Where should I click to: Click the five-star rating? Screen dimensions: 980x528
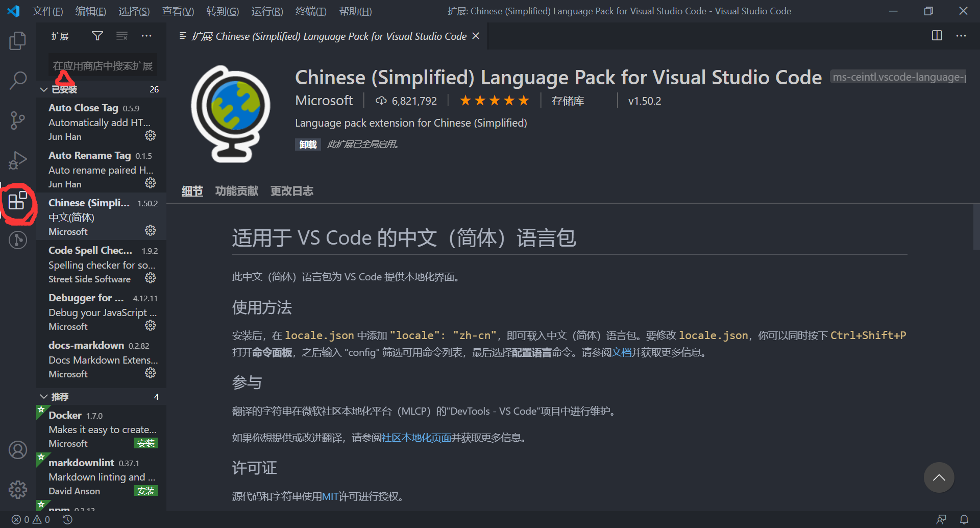click(494, 101)
